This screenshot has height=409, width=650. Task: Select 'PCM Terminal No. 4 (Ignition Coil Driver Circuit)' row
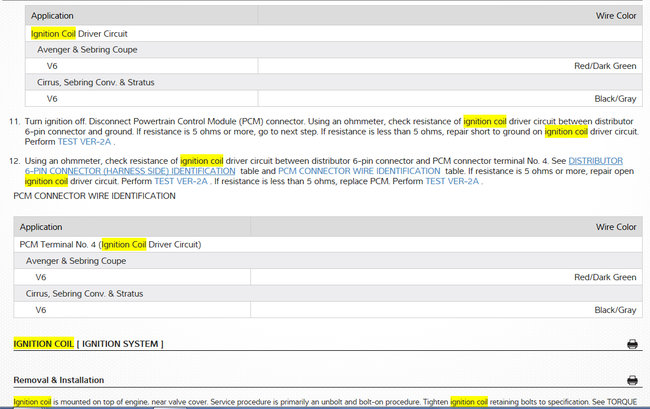point(328,244)
